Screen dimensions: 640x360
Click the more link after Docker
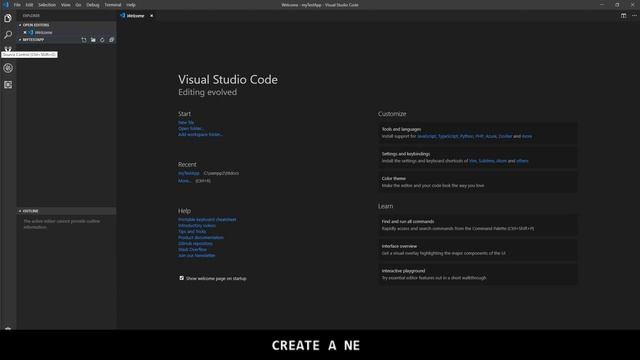pyautogui.click(x=527, y=136)
